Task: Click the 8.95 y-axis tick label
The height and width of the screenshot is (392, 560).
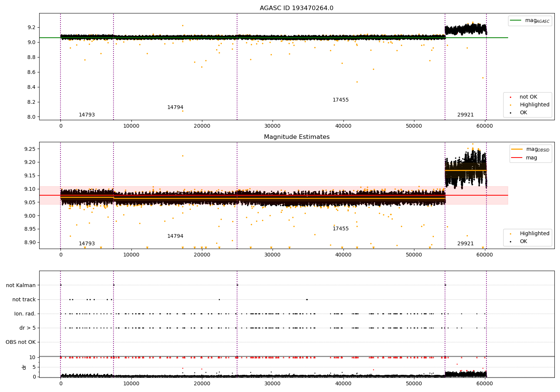Action: click(30, 229)
